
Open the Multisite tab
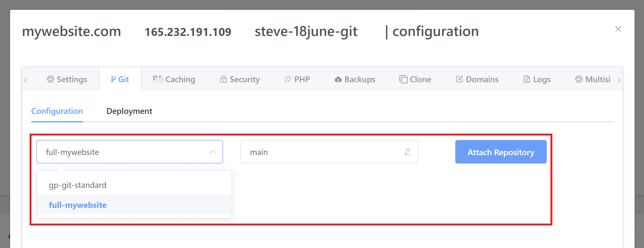593,79
